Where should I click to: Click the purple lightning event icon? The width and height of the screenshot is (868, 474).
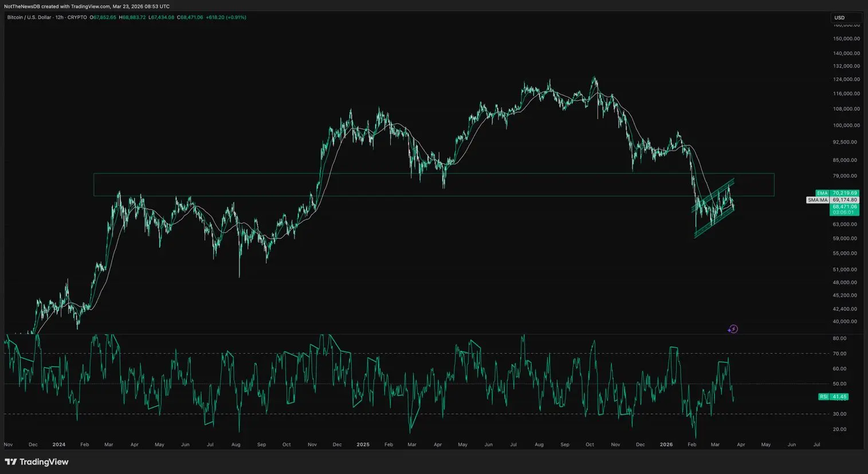click(733, 329)
